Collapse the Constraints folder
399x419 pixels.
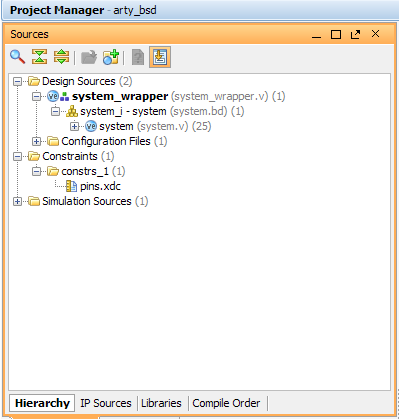[x=17, y=156]
